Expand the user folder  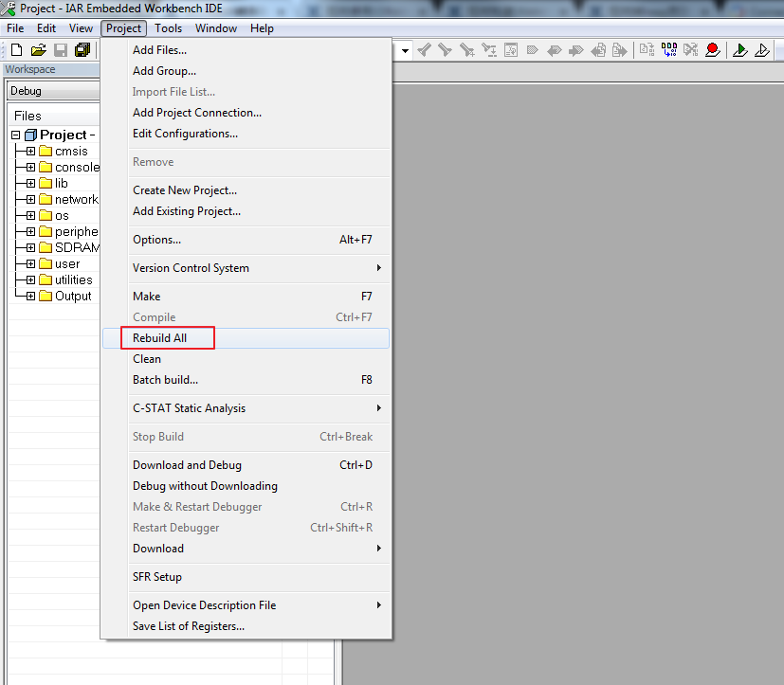[x=30, y=263]
